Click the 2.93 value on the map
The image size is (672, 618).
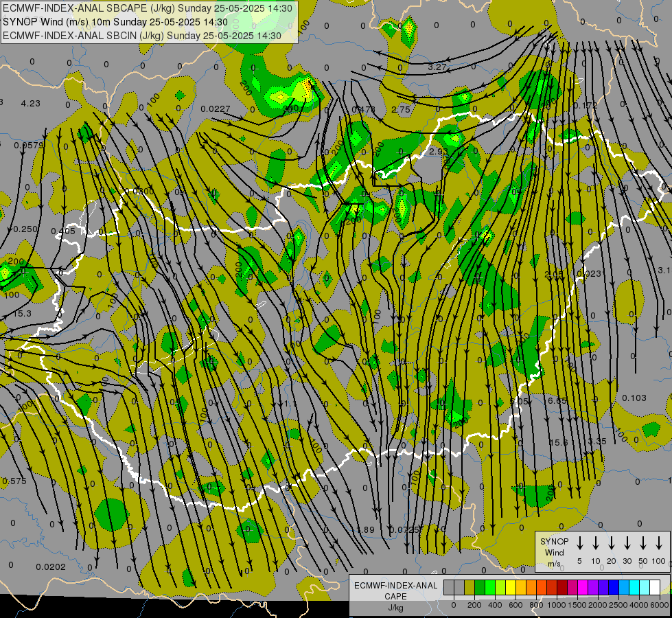click(x=438, y=151)
